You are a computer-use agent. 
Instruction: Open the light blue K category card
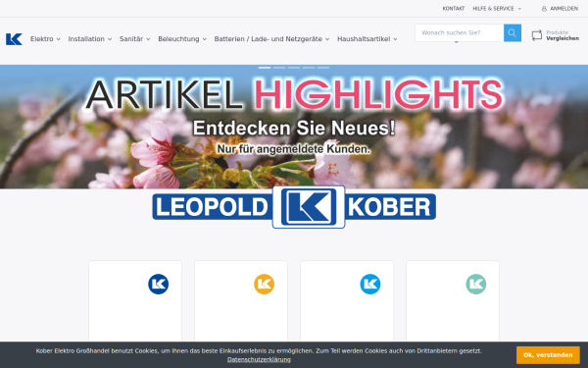coord(347,301)
